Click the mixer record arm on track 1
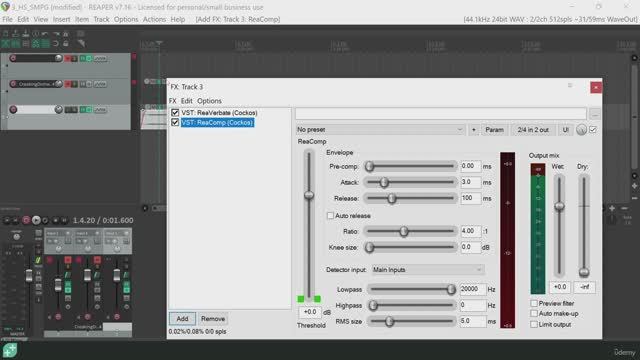This screenshot has height=360, width=640. click(58, 316)
